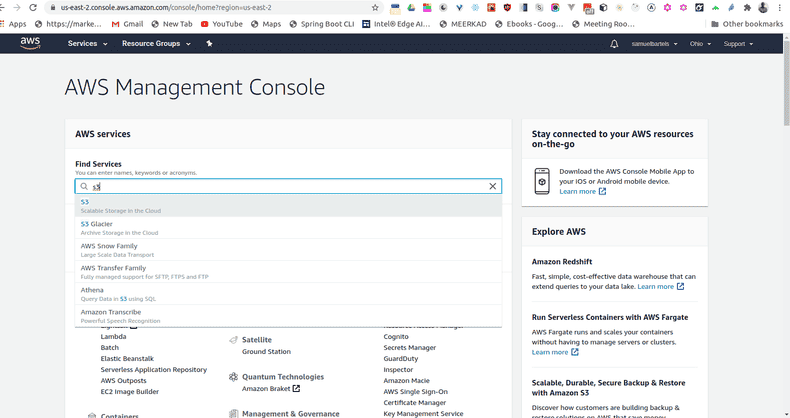
Task: Open Amazon Macie link
Action: tap(407, 381)
